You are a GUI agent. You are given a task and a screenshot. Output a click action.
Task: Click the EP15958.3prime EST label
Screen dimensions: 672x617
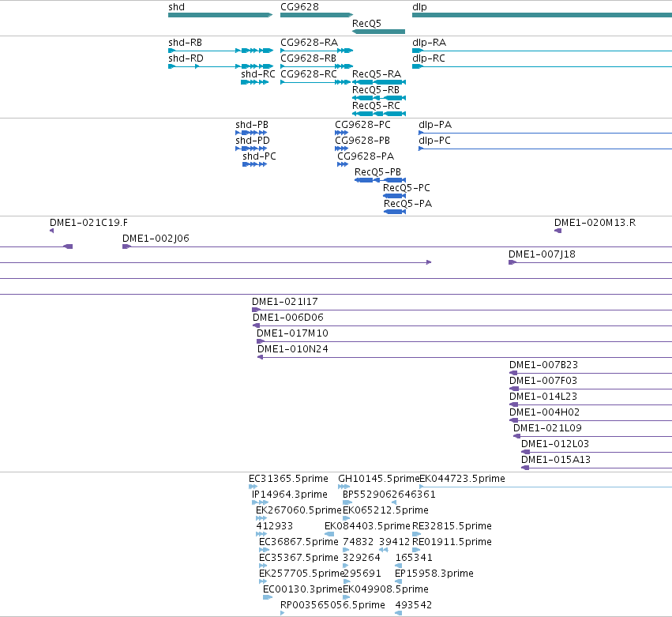(434, 574)
